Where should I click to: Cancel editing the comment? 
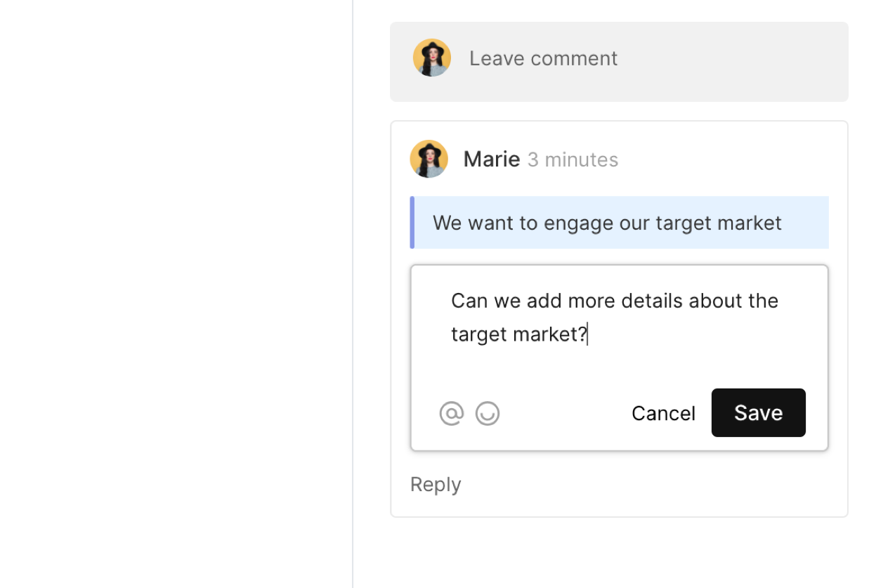pyautogui.click(x=663, y=413)
